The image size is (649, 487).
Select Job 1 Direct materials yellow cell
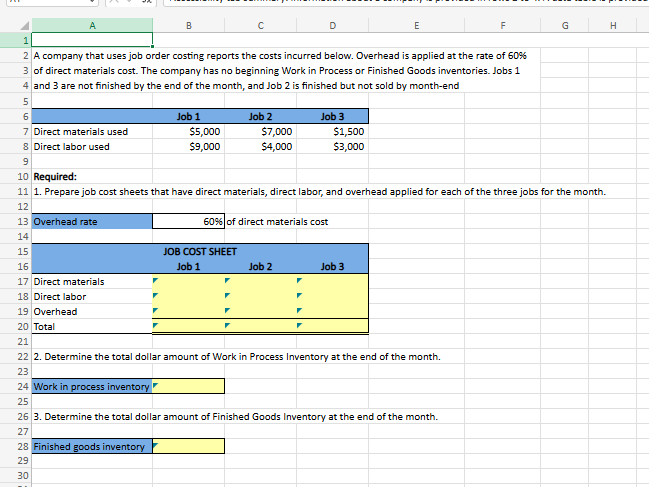click(189, 282)
